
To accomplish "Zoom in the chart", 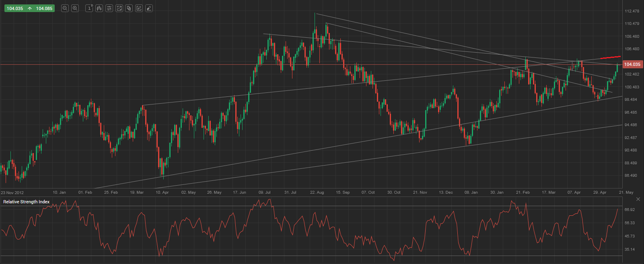I will pos(75,8).
